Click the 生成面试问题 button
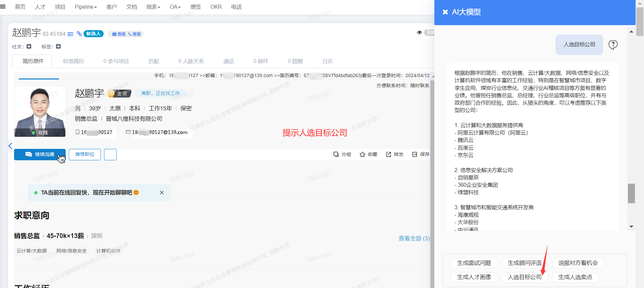Image resolution: width=644 pixels, height=288 pixels. pos(474,263)
